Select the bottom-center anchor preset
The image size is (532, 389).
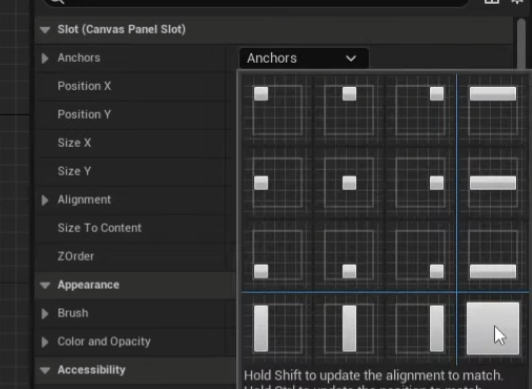pos(349,255)
